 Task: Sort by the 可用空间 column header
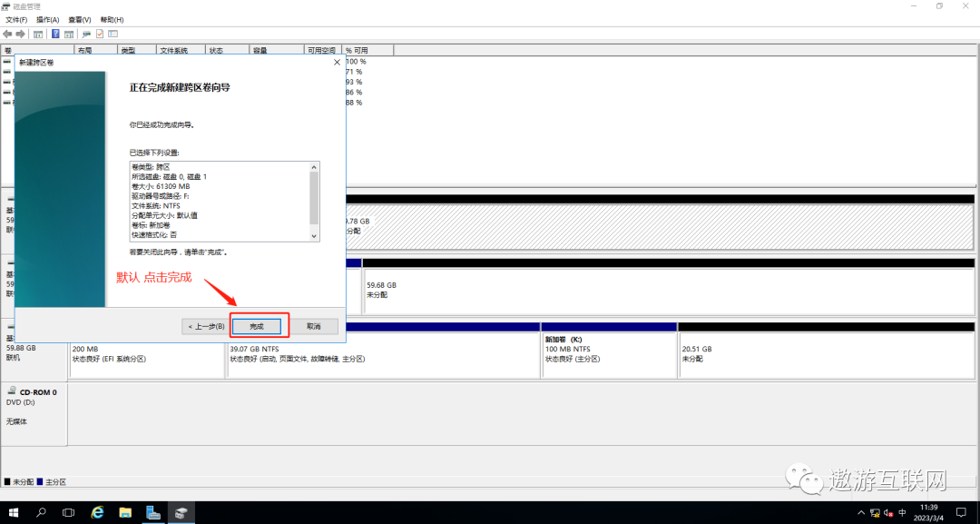click(322, 50)
